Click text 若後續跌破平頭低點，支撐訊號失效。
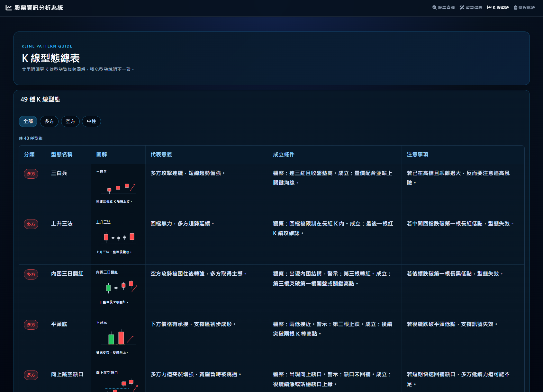Viewport: 543px width, 392px height. 453,324
